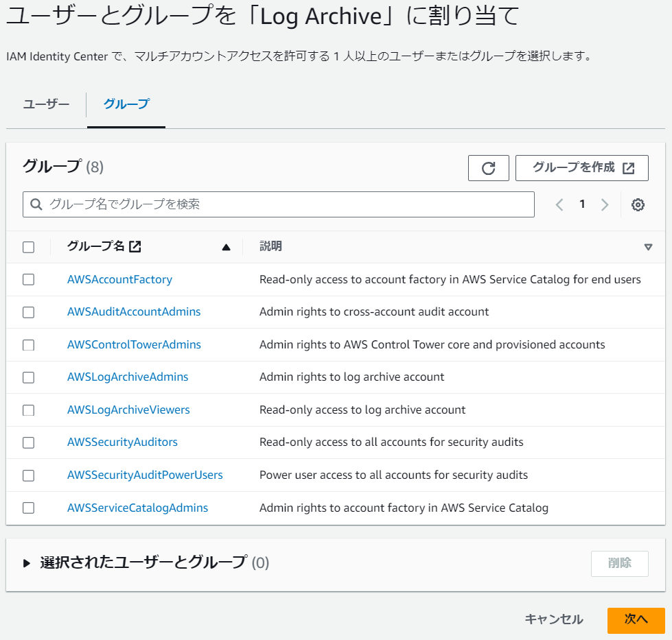
Task: Click the search magnifier icon
Action: (x=36, y=204)
